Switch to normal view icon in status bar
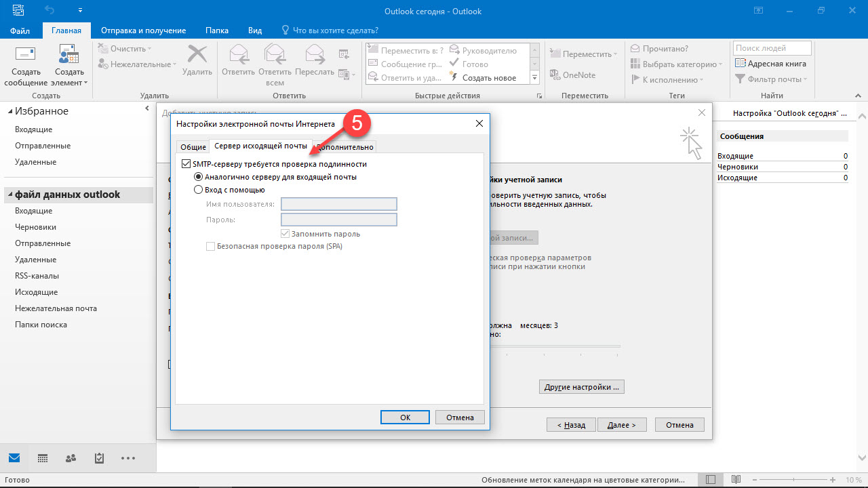This screenshot has height=488, width=868. [710, 479]
